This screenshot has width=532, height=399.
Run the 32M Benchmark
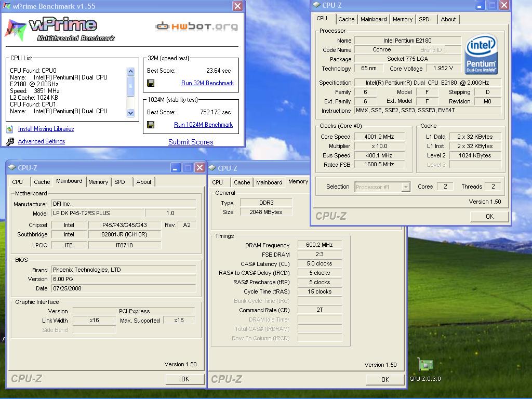tap(207, 83)
